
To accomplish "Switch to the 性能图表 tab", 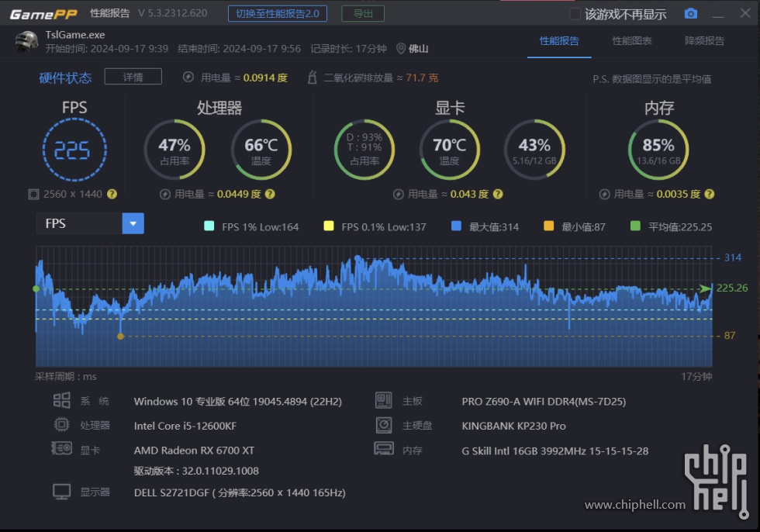I will 632,41.
